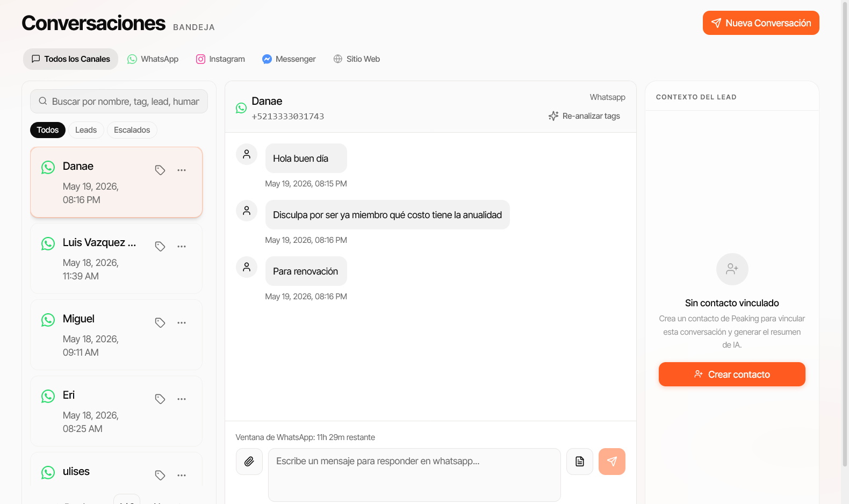Open the more options menu for ulises
The image size is (849, 504).
(x=182, y=475)
